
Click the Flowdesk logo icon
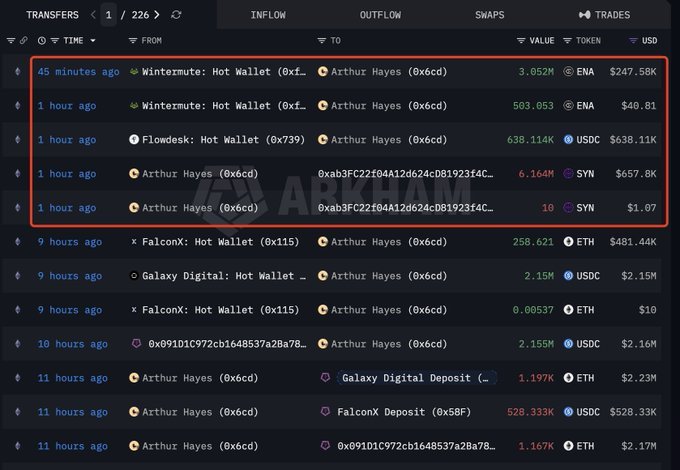click(134, 140)
